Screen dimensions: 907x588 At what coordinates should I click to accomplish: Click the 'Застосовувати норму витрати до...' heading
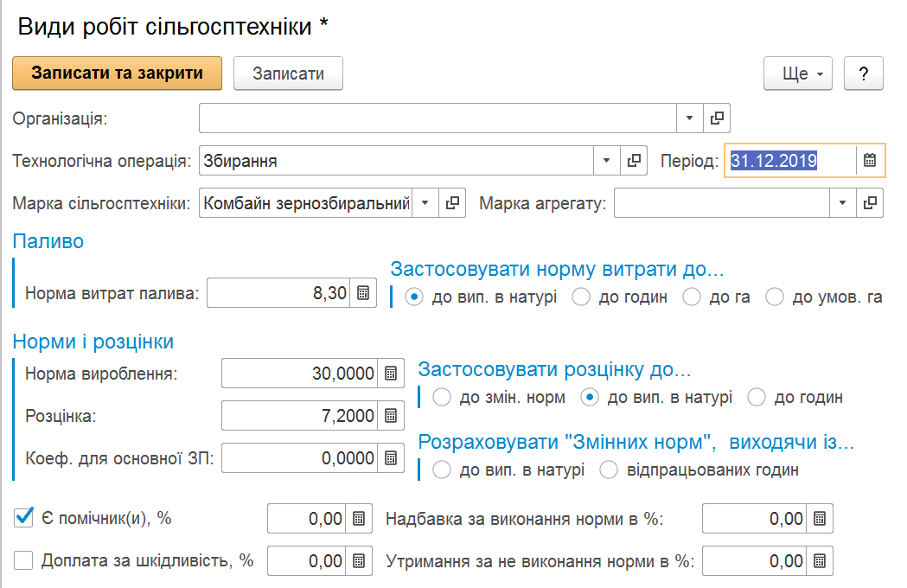[557, 269]
